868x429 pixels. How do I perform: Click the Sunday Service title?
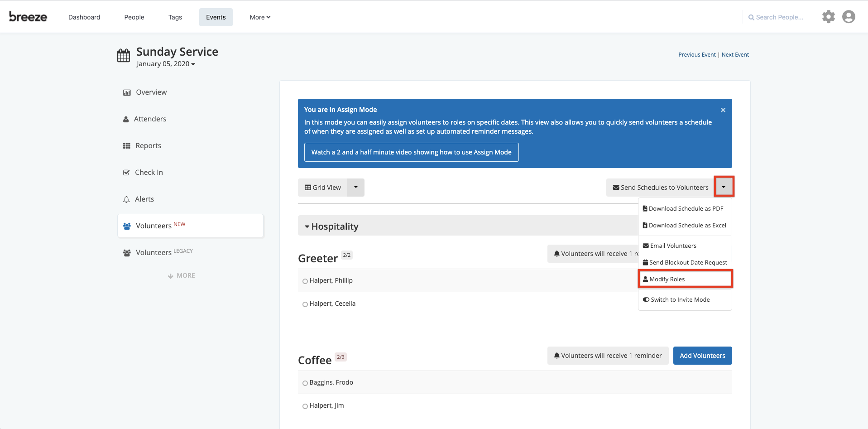177,52
